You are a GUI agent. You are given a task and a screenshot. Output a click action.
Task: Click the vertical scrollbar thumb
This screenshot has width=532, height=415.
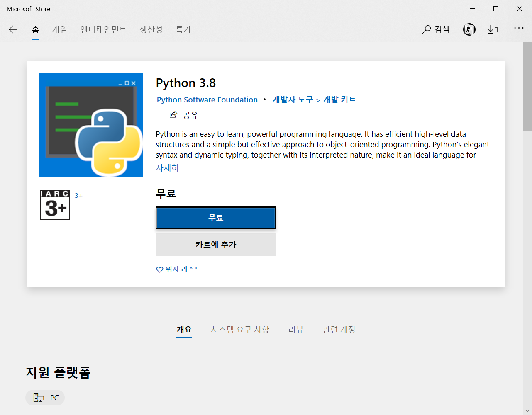(527, 86)
